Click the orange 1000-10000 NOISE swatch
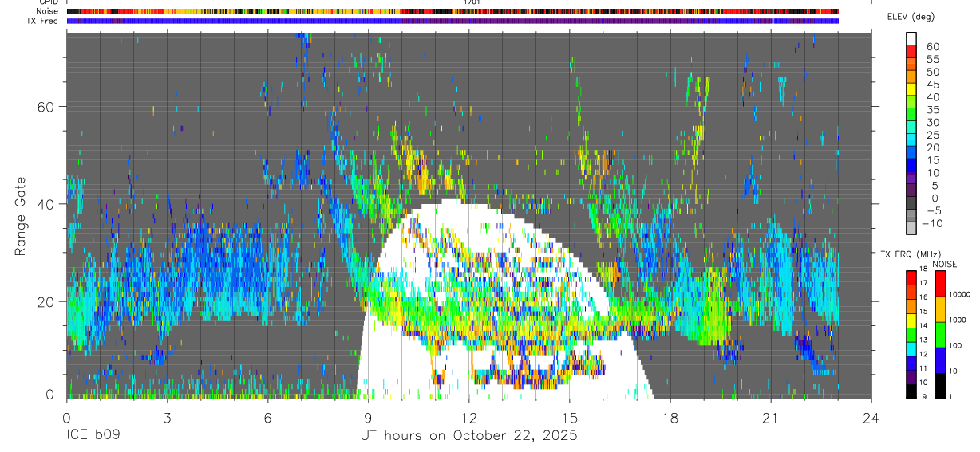This screenshot has width=980, height=452. tap(941, 309)
